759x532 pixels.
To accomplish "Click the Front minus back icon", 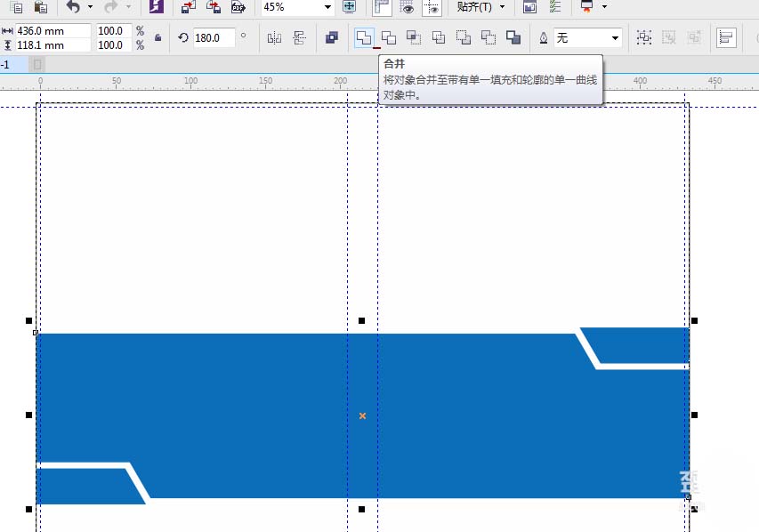I will pos(464,37).
